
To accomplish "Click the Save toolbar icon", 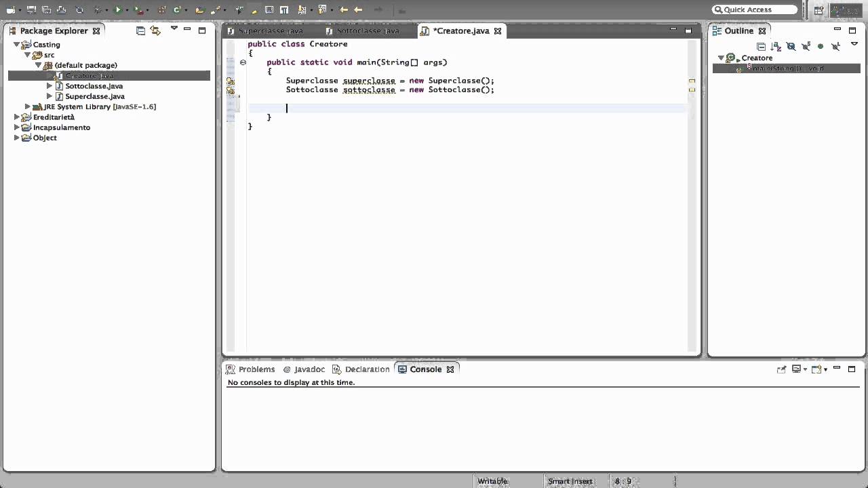I will click(x=31, y=9).
